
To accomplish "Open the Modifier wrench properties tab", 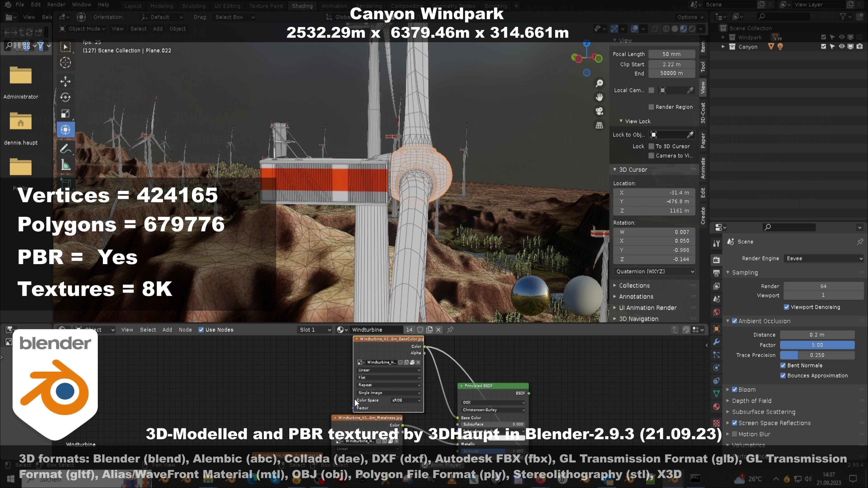I will click(x=716, y=342).
